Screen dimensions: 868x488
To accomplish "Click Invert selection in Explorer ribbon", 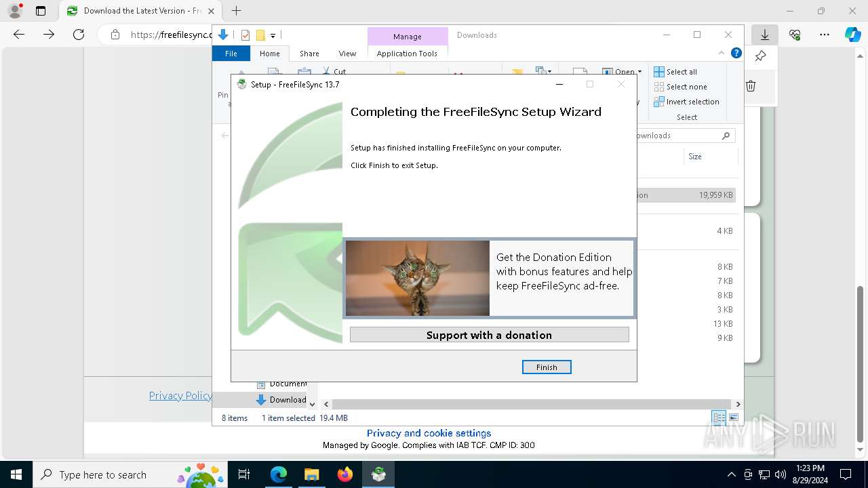I will 686,102.
